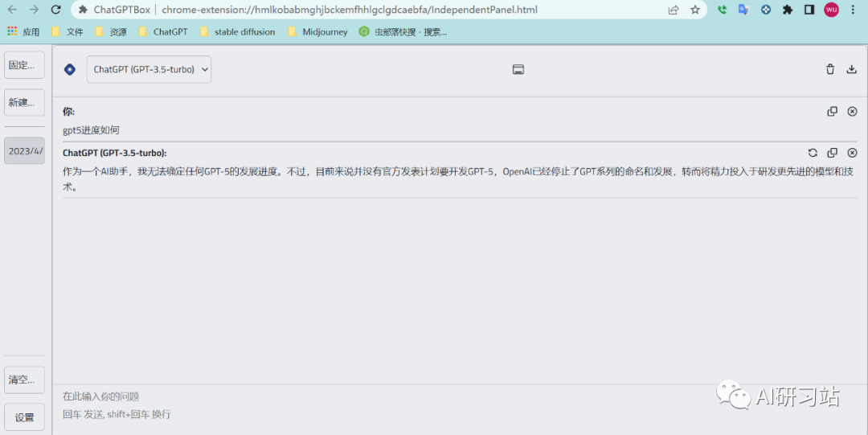Open the blue circular extension icon
The height and width of the screenshot is (435, 868).
[766, 10]
